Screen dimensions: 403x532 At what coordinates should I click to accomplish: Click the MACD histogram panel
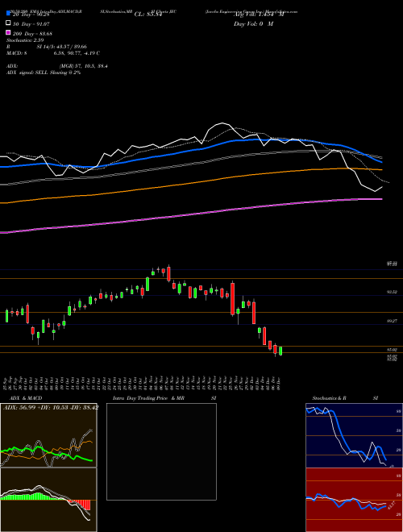(x=48, y=500)
